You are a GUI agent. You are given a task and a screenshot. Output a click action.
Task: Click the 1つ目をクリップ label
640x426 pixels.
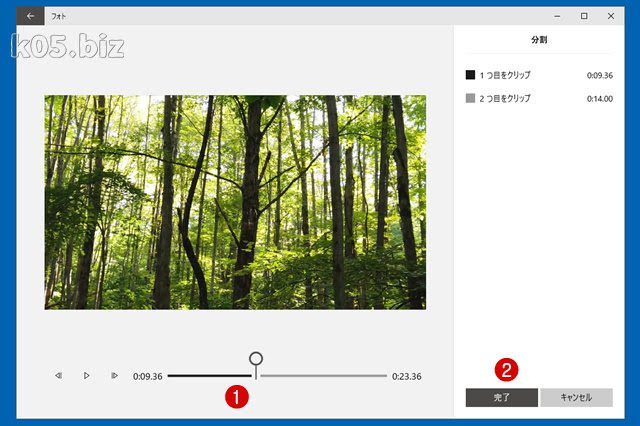[505, 75]
